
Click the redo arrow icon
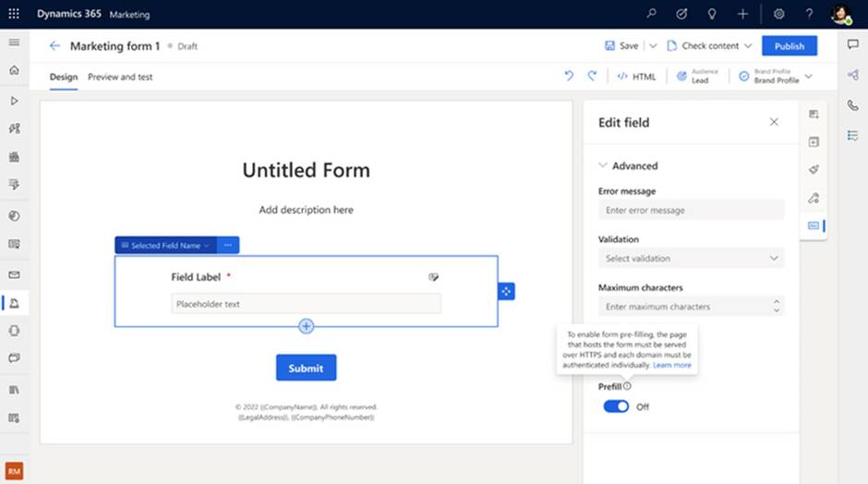coord(592,77)
